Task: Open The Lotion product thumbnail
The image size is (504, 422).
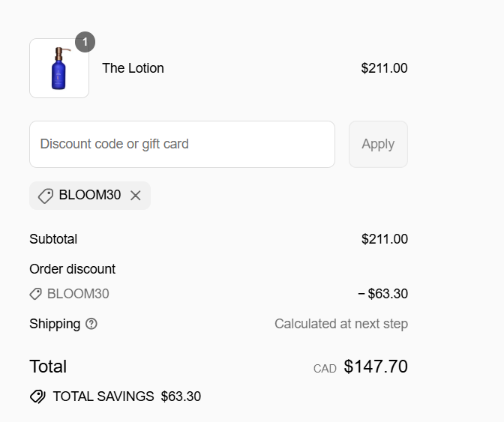Action: (59, 68)
